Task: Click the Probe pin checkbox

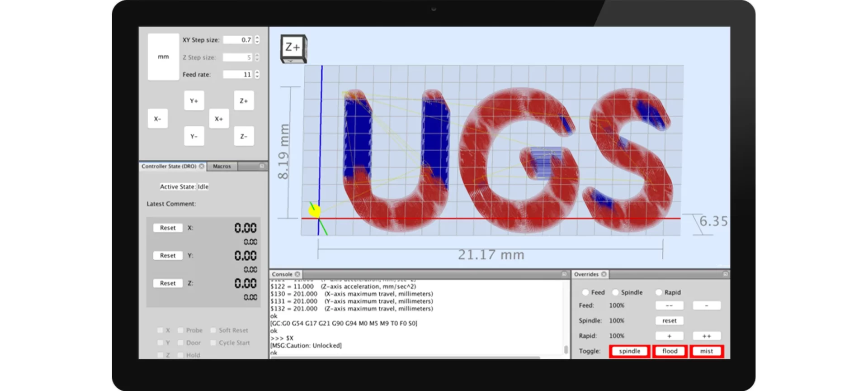Action: pos(180,330)
